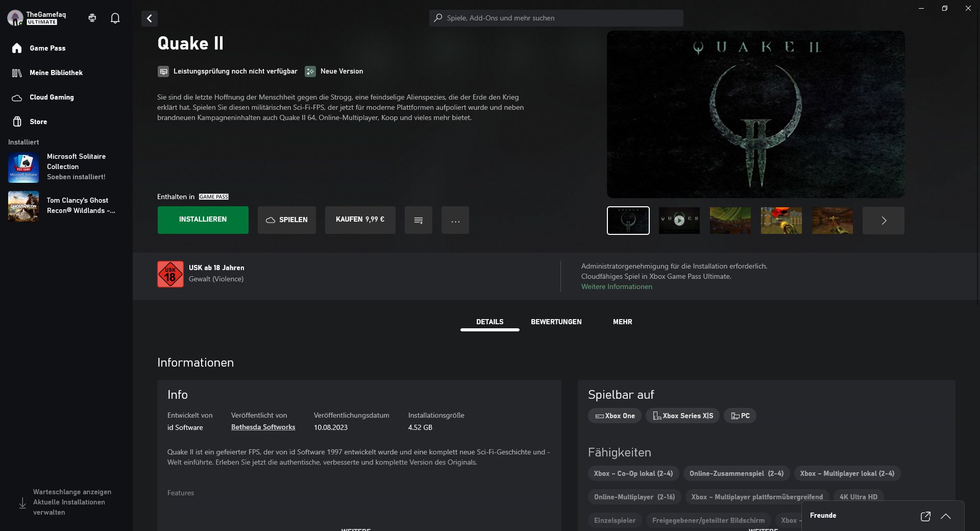Image resolution: width=980 pixels, height=531 pixels.
Task: Switch to the DETAILS tab
Action: click(490, 322)
